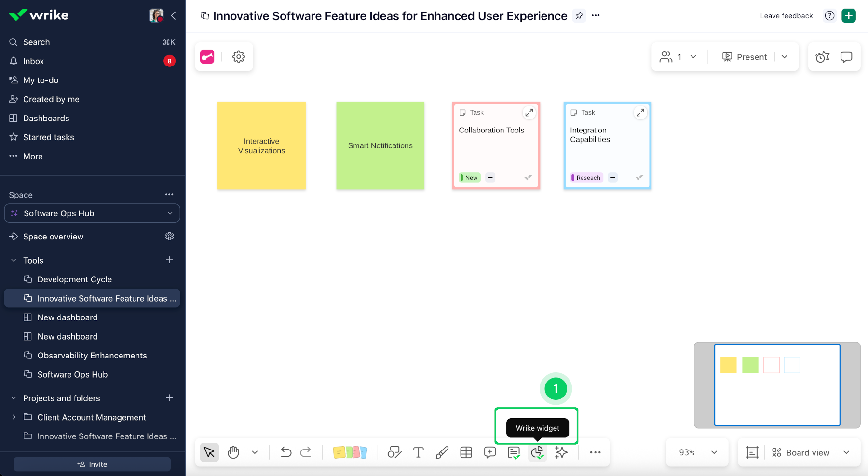Viewport: 868px width, 476px height.
Task: Open cursor tool options chevron
Action: point(255,452)
